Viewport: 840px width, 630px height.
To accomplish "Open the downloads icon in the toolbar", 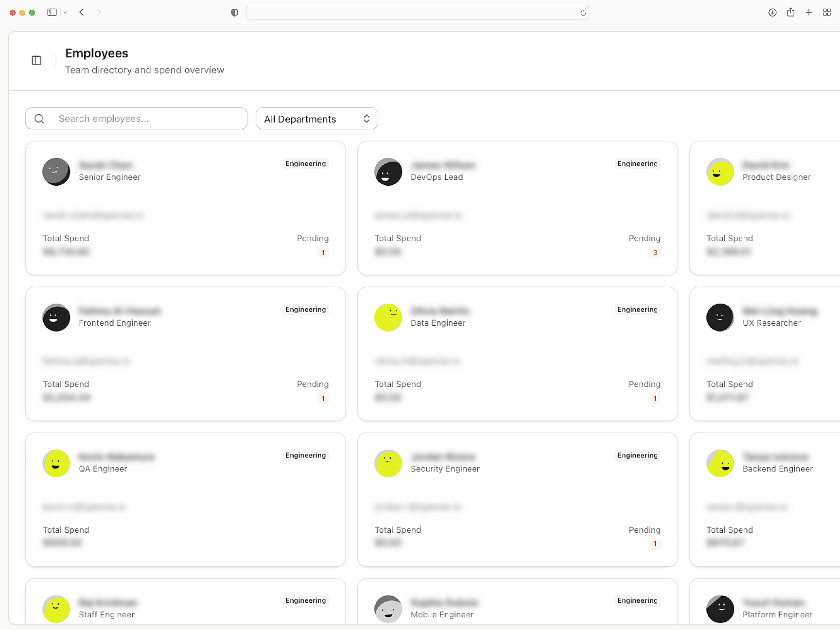I will [772, 12].
